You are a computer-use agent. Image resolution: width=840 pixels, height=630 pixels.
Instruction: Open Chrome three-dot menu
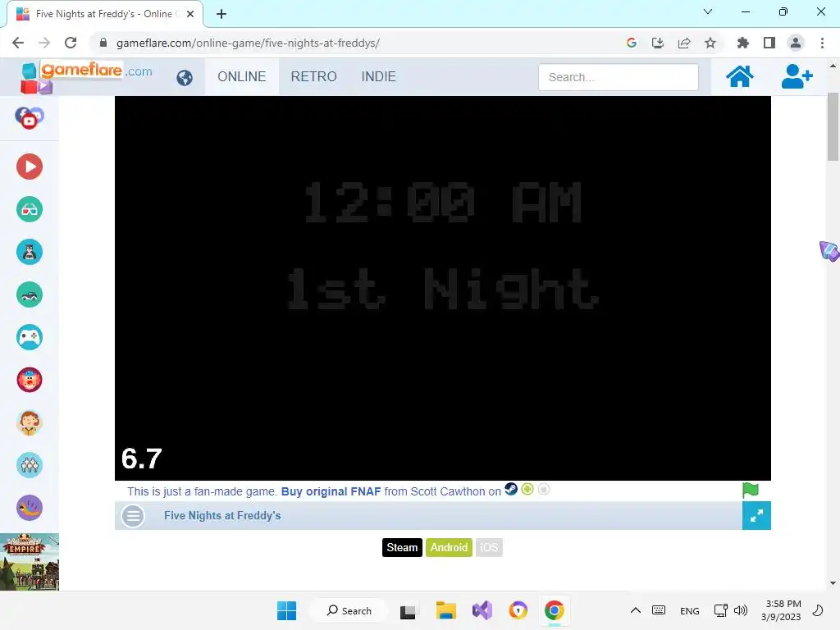point(822,43)
